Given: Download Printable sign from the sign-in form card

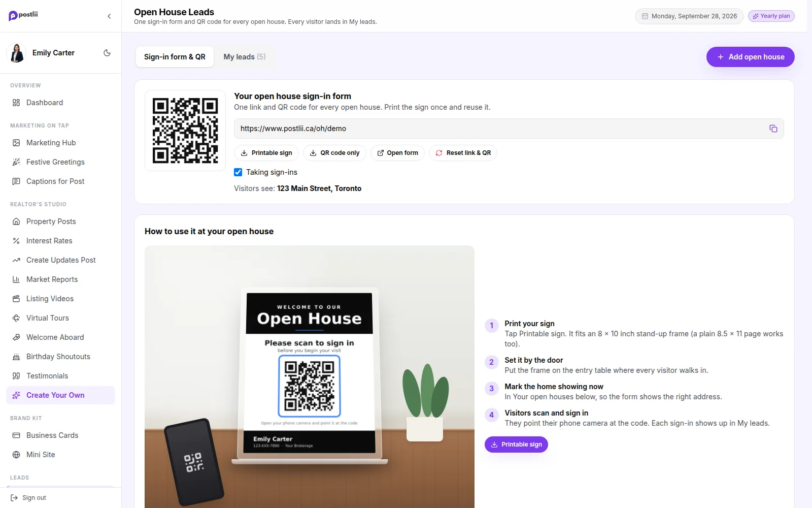Looking at the screenshot, I should click(x=266, y=153).
